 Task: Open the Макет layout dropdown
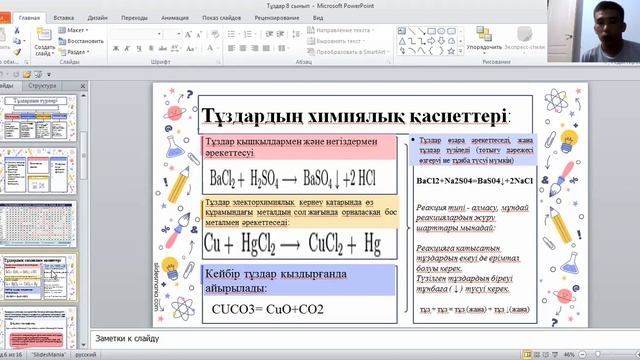(73, 30)
